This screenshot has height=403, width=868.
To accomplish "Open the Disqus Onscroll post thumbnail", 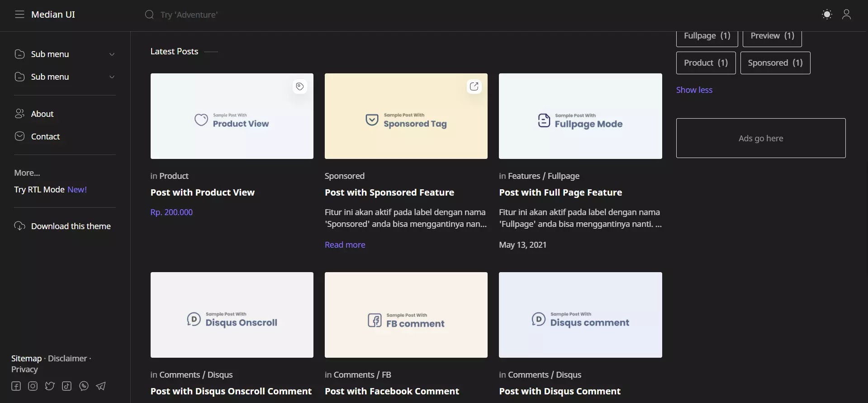I will click(232, 315).
